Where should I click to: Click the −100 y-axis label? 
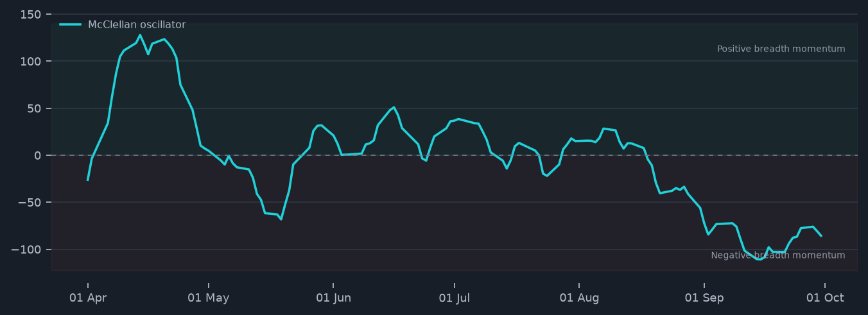click(x=26, y=250)
